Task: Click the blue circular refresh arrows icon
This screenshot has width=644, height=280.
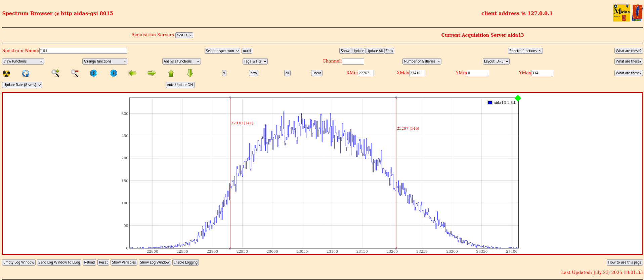Action: 26,73
